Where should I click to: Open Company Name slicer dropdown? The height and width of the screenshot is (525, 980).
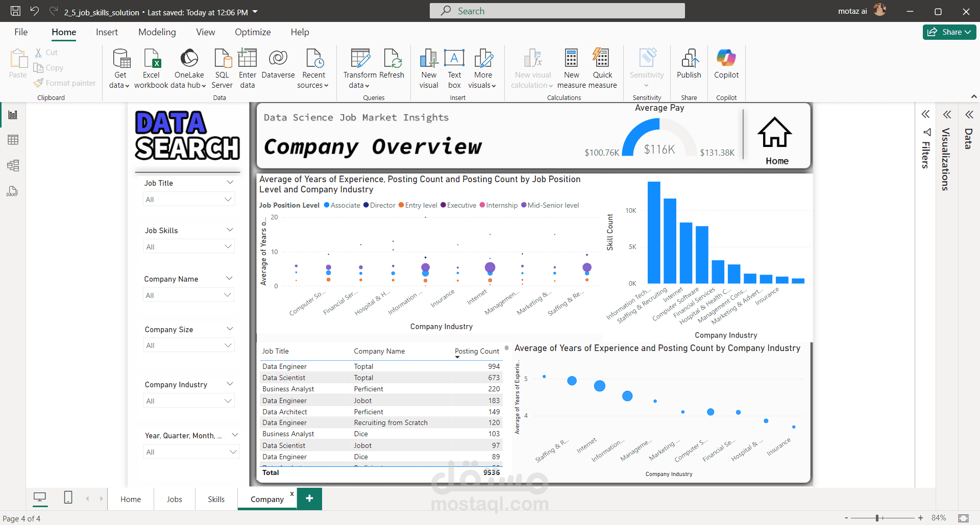pos(188,295)
